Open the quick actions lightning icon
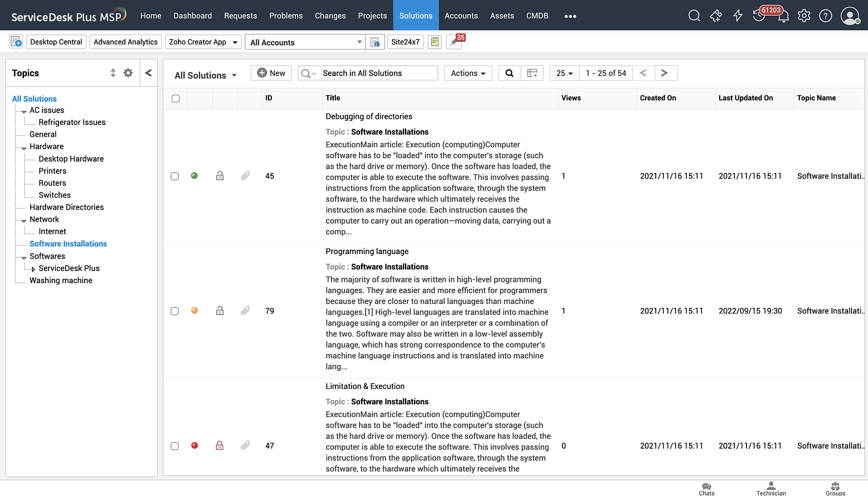Screen dimensions: 868x496 coord(737,15)
